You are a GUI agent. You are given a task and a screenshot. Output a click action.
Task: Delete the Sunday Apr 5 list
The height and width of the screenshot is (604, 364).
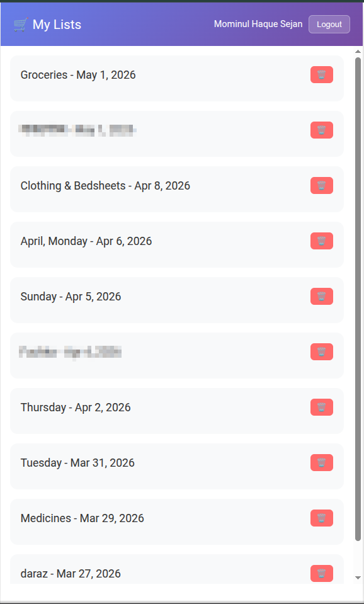point(322,297)
